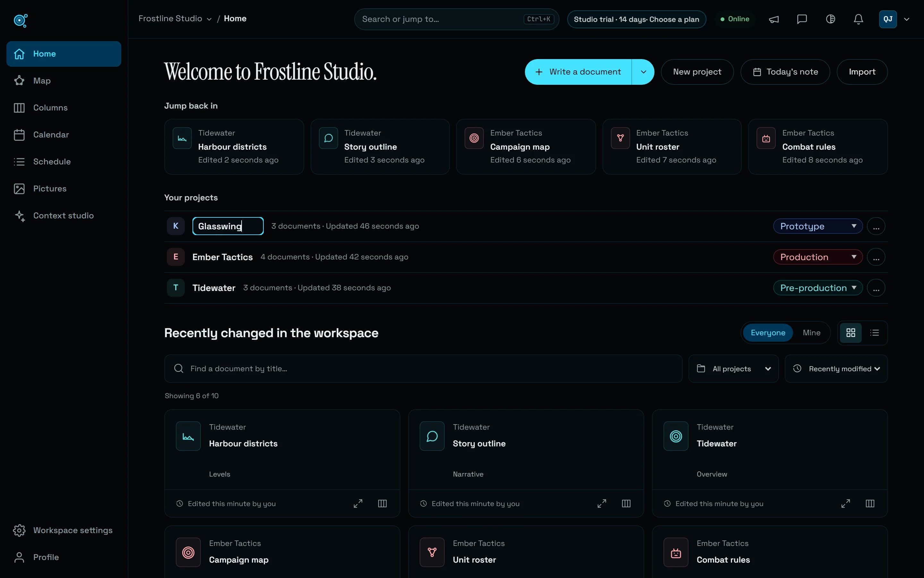Click the E avatar for Ember Tactics

point(175,257)
